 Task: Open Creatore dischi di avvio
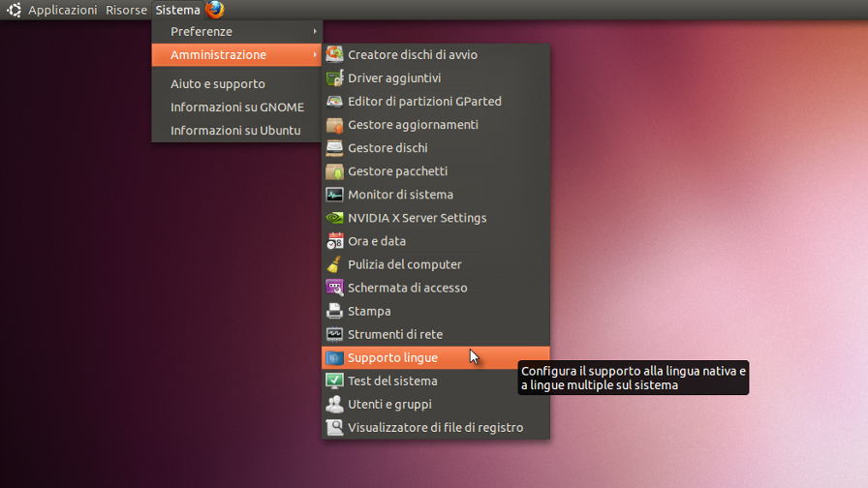click(x=412, y=55)
